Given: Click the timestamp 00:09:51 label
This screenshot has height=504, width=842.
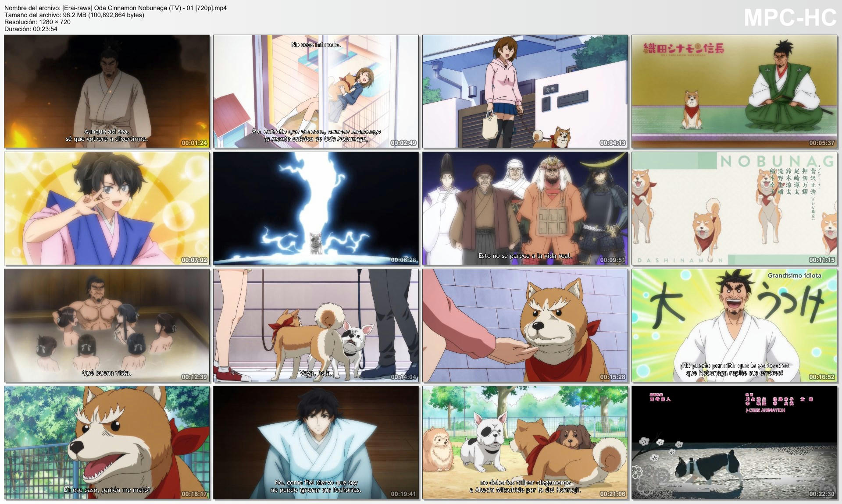Looking at the screenshot, I should pos(612,260).
